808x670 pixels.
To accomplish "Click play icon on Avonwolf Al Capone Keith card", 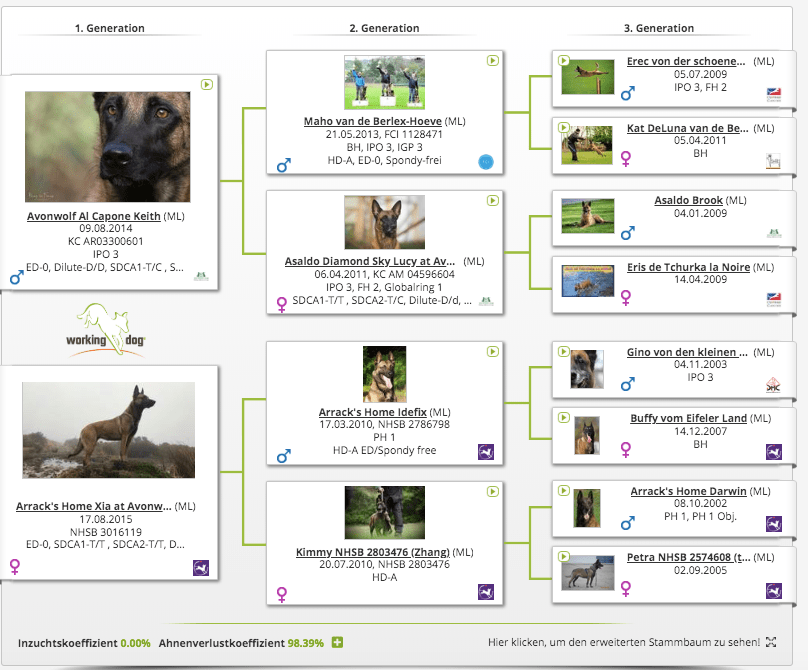I will [x=206, y=85].
